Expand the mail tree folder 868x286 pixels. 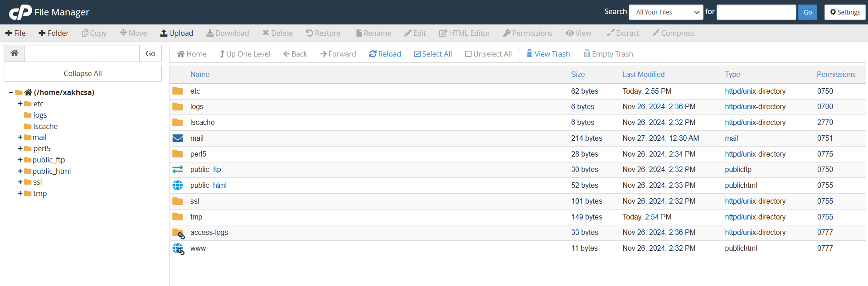tap(20, 137)
